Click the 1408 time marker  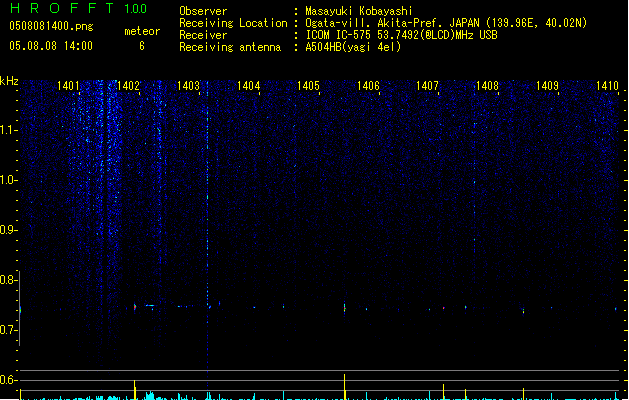click(x=487, y=86)
